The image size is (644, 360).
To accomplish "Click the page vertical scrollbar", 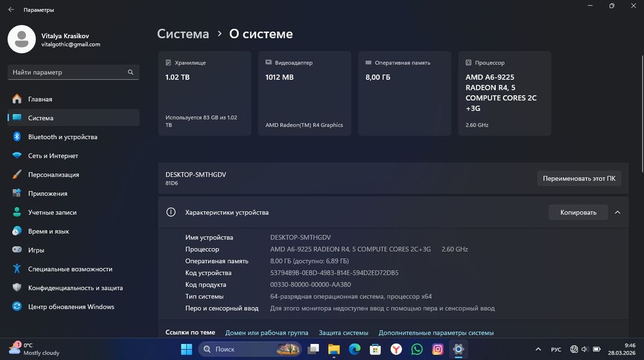I will [642, 114].
